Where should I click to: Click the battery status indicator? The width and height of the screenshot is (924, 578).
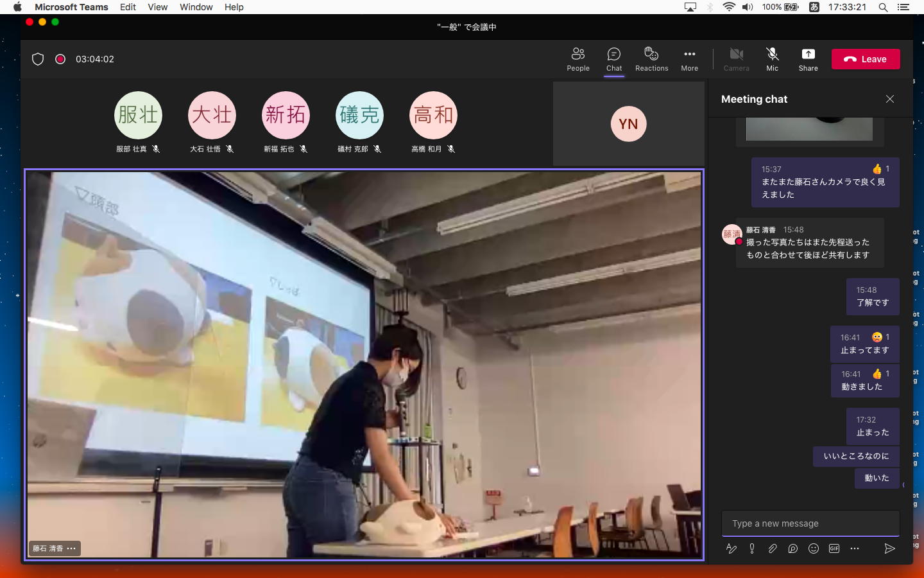coord(780,7)
